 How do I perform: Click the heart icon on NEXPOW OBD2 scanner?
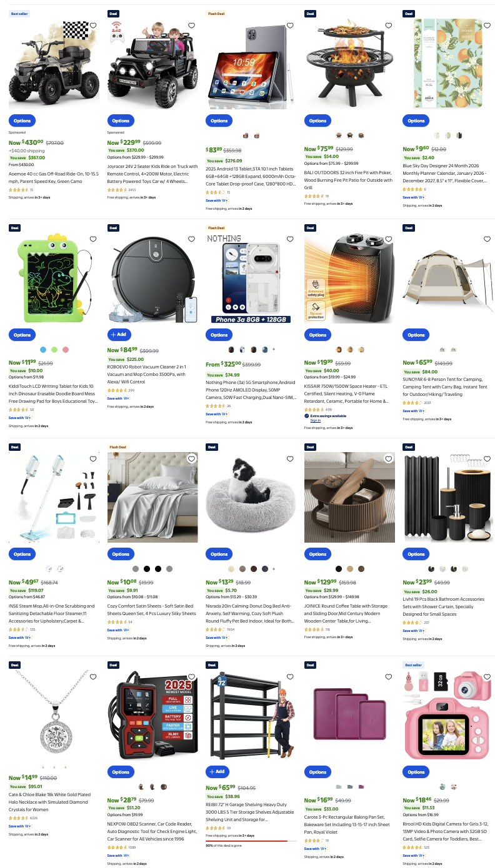(191, 676)
